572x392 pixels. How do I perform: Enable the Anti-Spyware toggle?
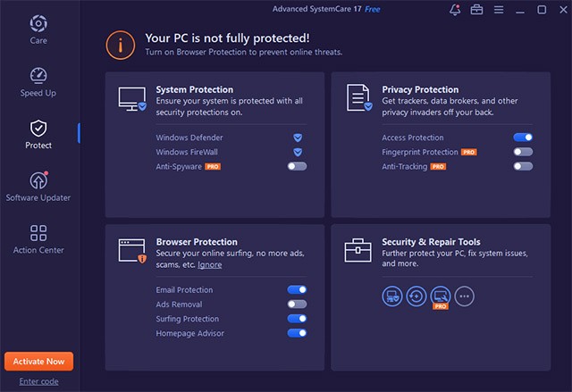click(297, 166)
